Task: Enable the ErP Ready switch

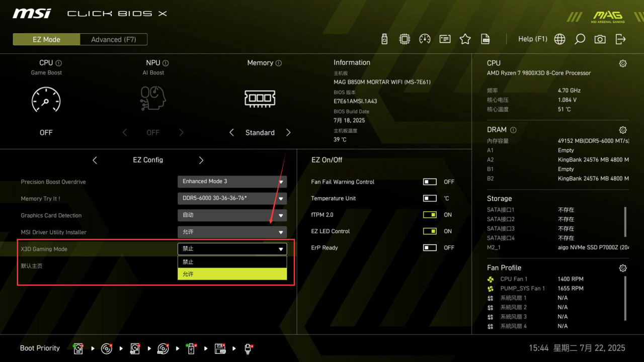Action: click(430, 247)
